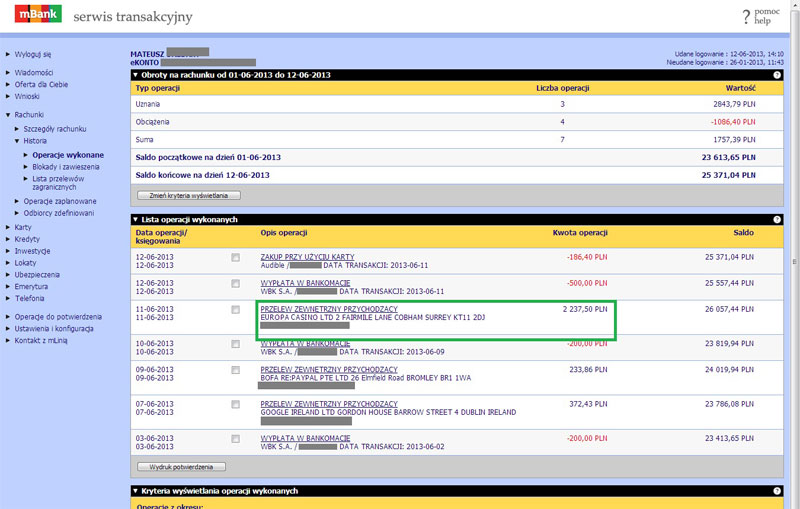800x509 pixels.
Task: Click the Opis operacji column header
Action: pos(284,233)
